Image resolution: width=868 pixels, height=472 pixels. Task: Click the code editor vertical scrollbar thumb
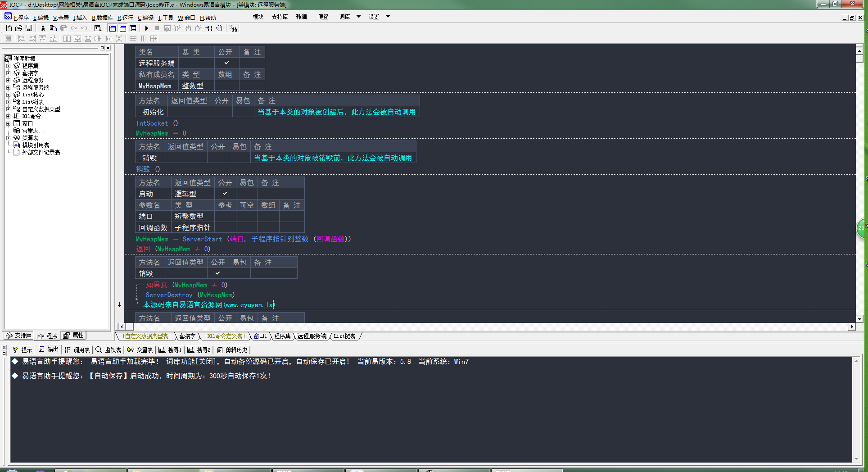point(859,58)
